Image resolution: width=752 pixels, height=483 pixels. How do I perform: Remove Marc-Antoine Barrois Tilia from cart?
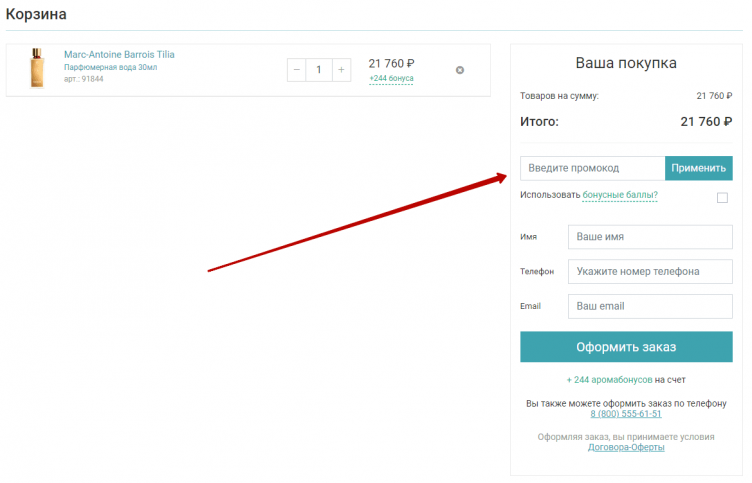coord(460,70)
